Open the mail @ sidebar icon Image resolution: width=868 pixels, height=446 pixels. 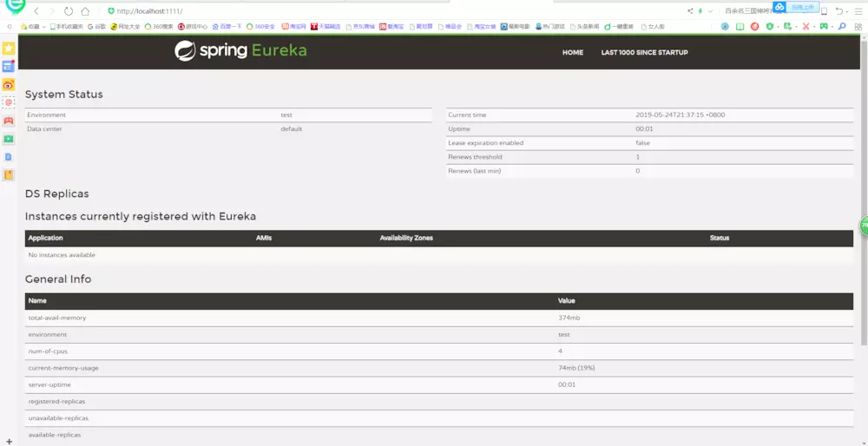(x=9, y=102)
